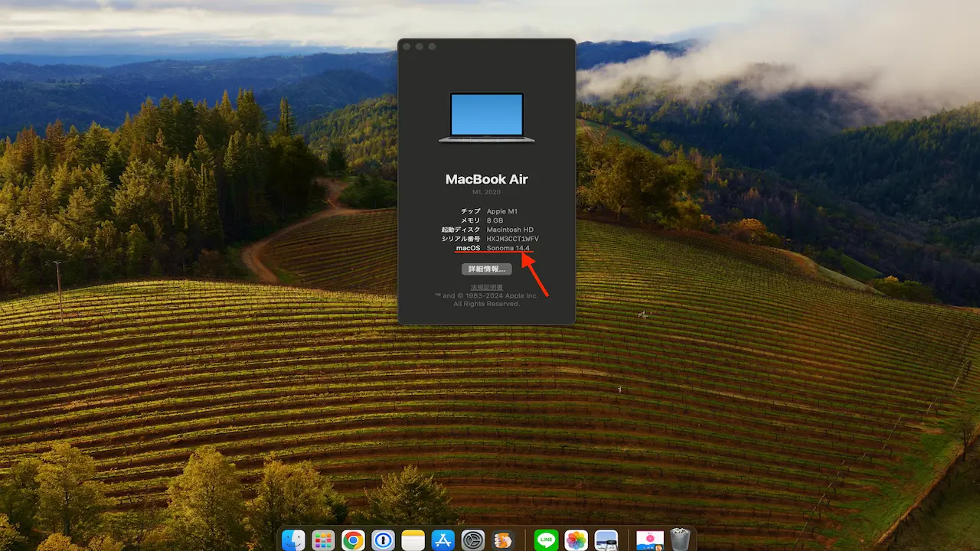Viewport: 980px width, 551px height.
Task: Open 1Password from the Dock
Action: (x=383, y=540)
